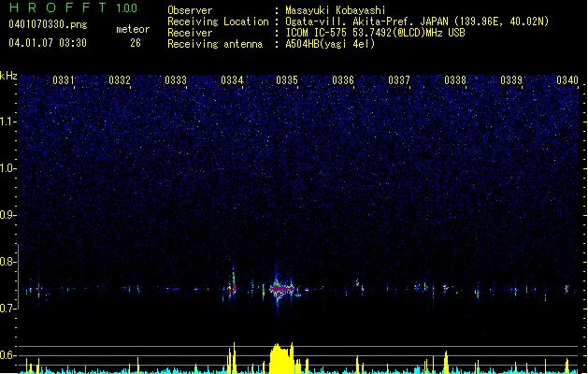Click the 0338 time marker
This screenshot has width=588, height=374.
point(455,80)
